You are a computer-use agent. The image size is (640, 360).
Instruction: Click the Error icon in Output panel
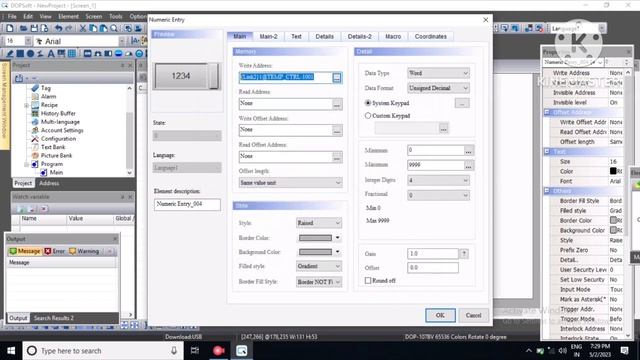pos(48,251)
